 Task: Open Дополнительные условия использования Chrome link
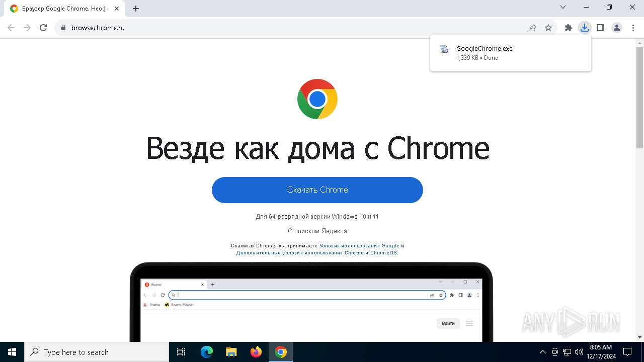click(x=317, y=253)
